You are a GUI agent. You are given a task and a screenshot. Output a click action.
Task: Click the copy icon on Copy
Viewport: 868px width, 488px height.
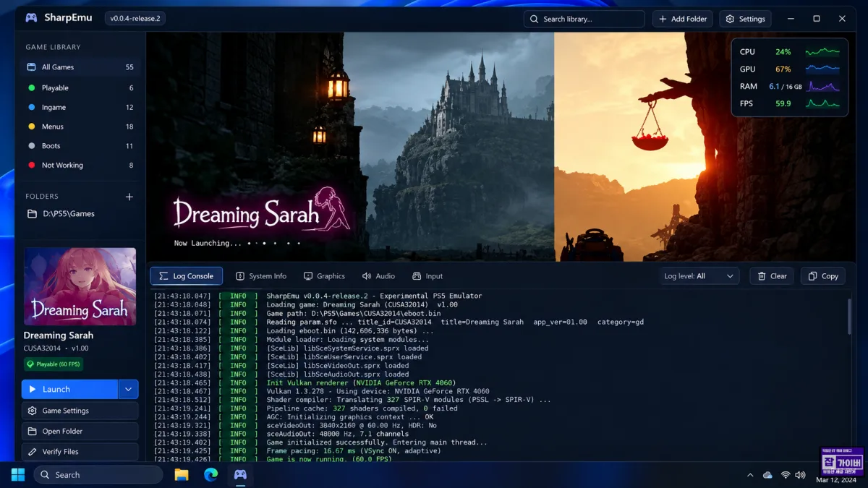point(812,276)
